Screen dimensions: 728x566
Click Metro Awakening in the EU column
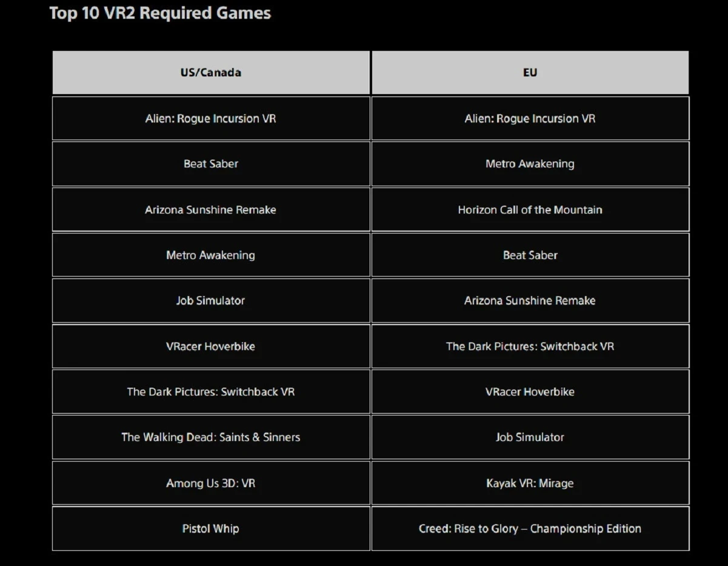pos(530,164)
